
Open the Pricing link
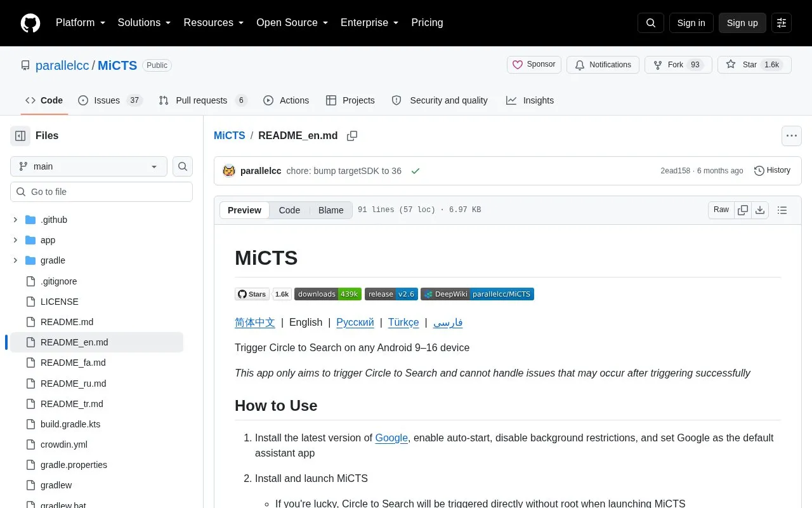(x=427, y=23)
